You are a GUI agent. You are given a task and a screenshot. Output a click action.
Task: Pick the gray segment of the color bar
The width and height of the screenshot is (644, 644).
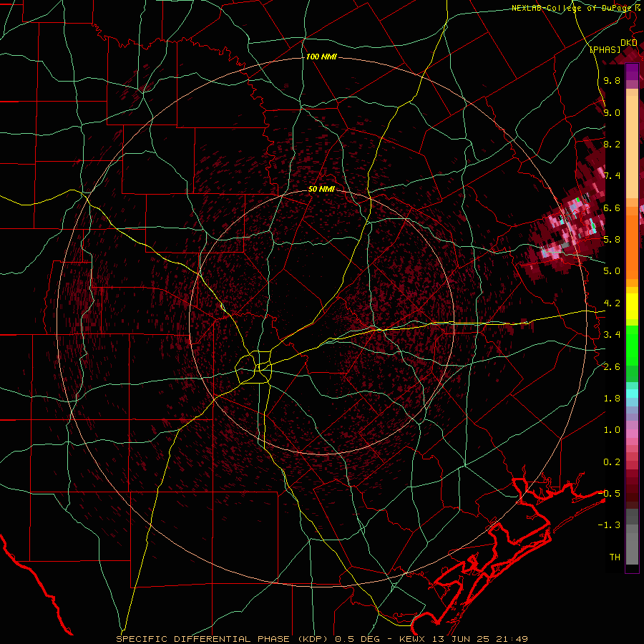(x=632, y=536)
